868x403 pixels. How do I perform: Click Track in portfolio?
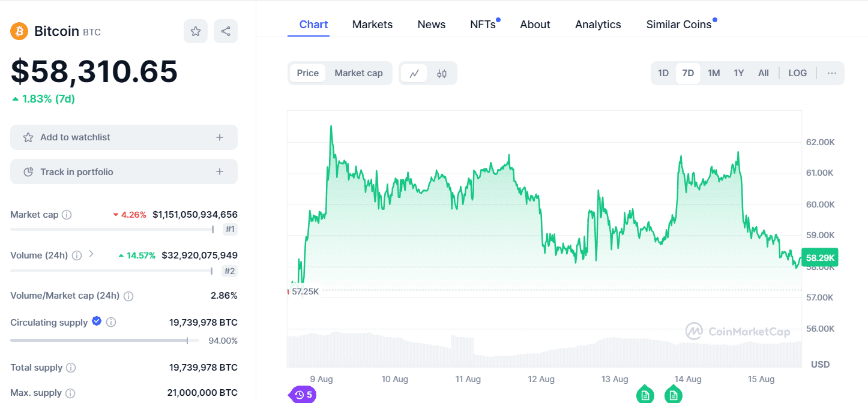coord(124,171)
